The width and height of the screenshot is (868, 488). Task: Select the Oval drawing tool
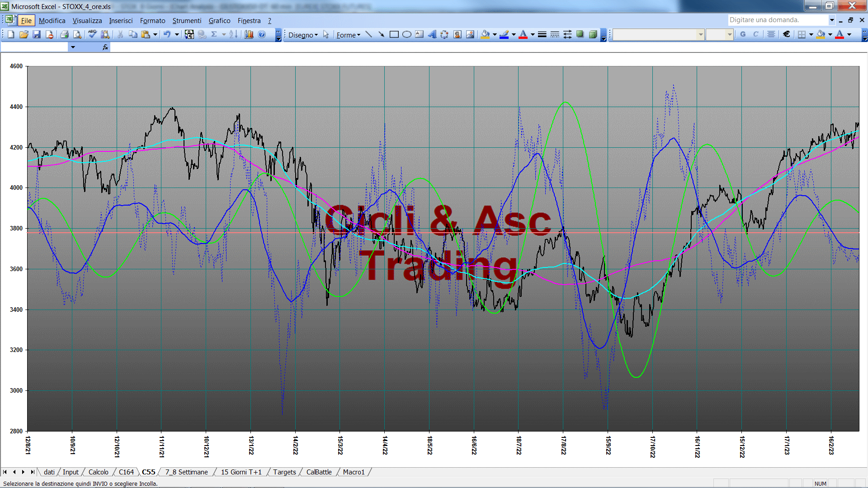point(406,35)
